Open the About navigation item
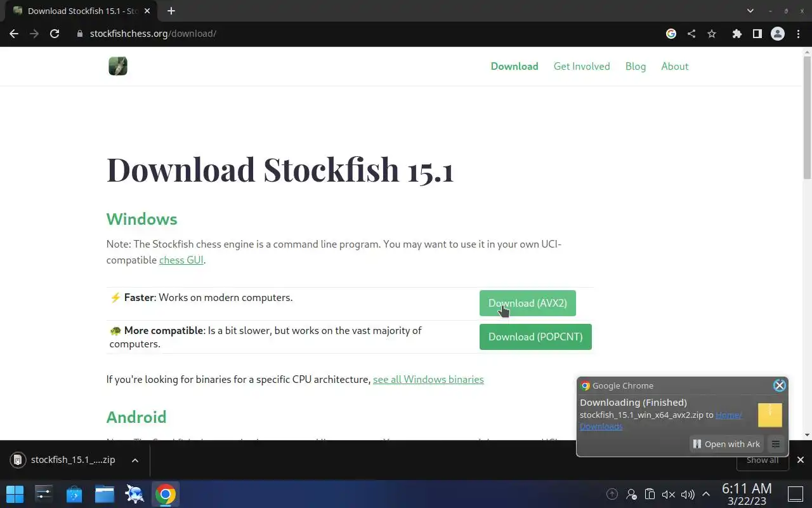Screen dimensions: 812x508 [x=675, y=66]
